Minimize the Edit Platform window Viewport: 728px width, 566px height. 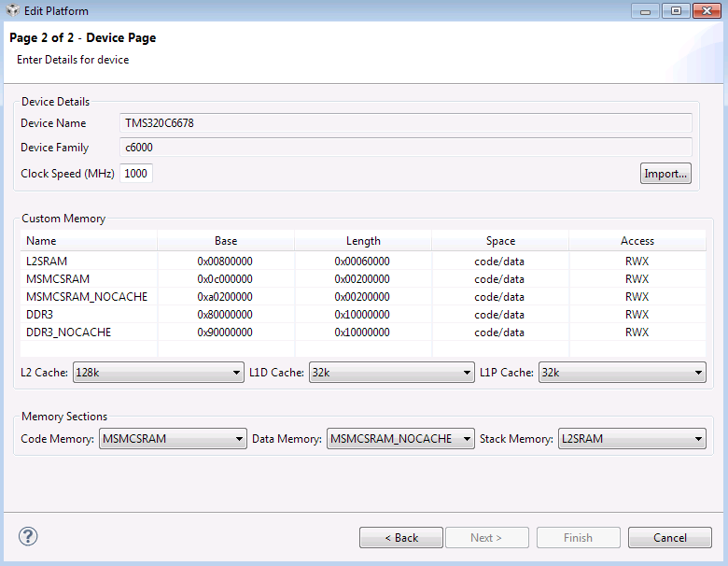[x=645, y=10]
